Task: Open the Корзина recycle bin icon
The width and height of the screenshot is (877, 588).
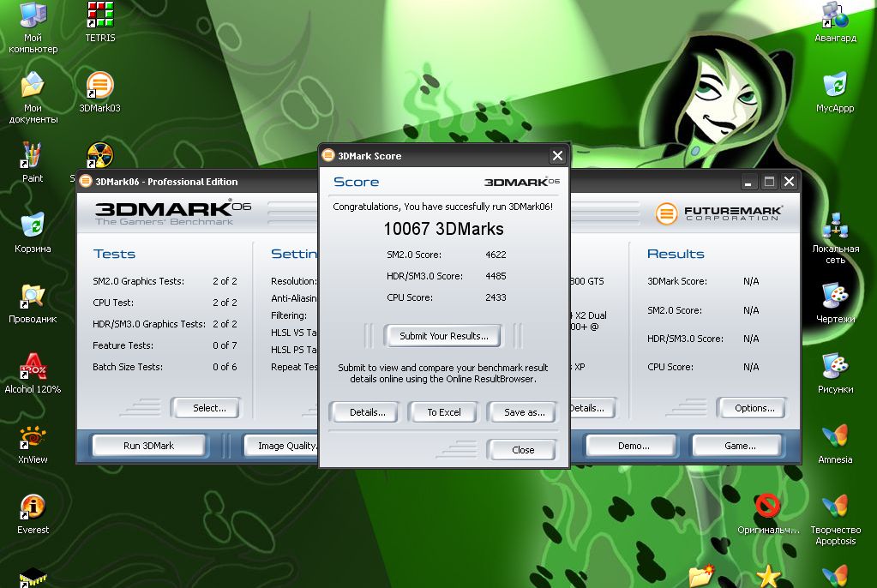Action: point(33,233)
